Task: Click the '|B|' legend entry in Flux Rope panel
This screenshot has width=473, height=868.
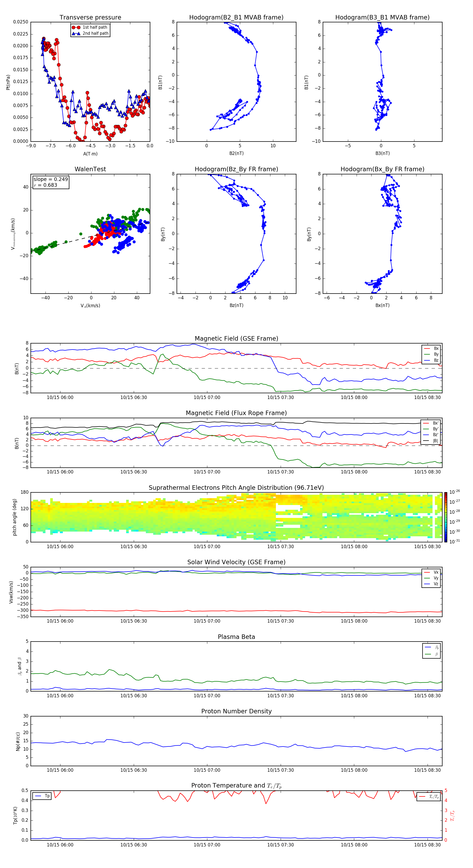Action: click(x=431, y=441)
